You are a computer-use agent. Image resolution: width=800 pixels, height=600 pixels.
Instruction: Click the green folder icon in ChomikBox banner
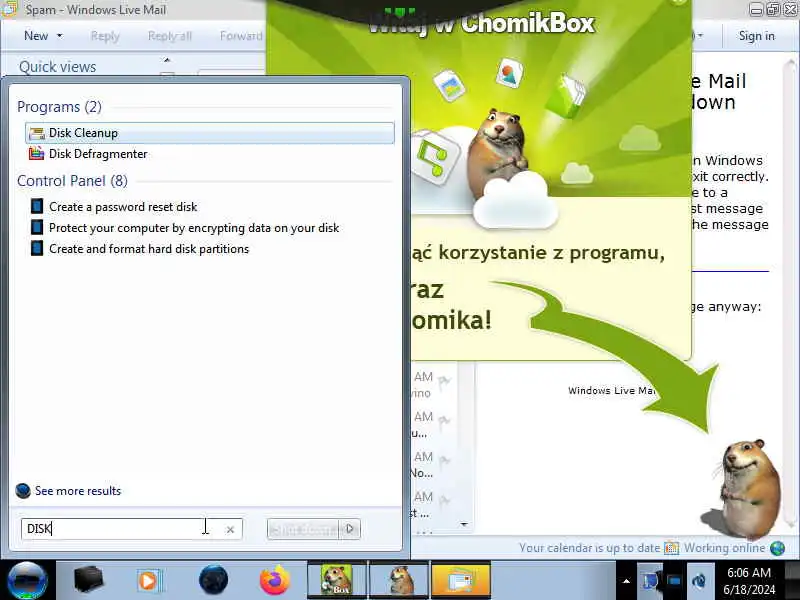565,96
